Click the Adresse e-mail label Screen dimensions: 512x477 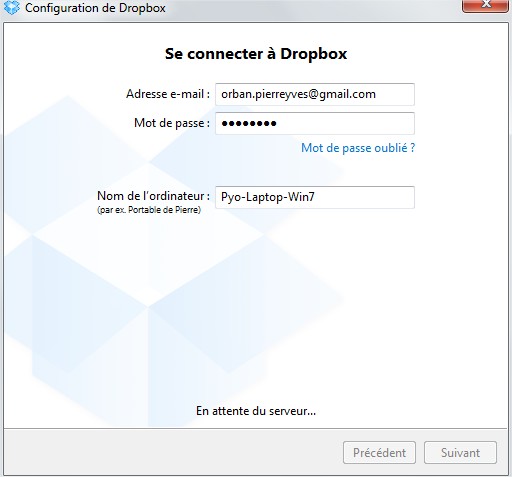click(x=168, y=94)
